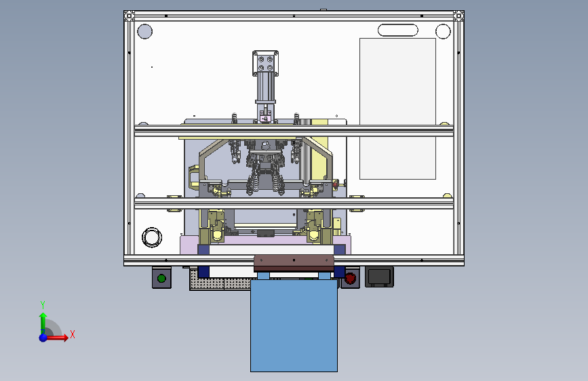Viewport: 588px width, 381px height.
Task: Select the top-left frame corner connector
Action: click(x=129, y=16)
